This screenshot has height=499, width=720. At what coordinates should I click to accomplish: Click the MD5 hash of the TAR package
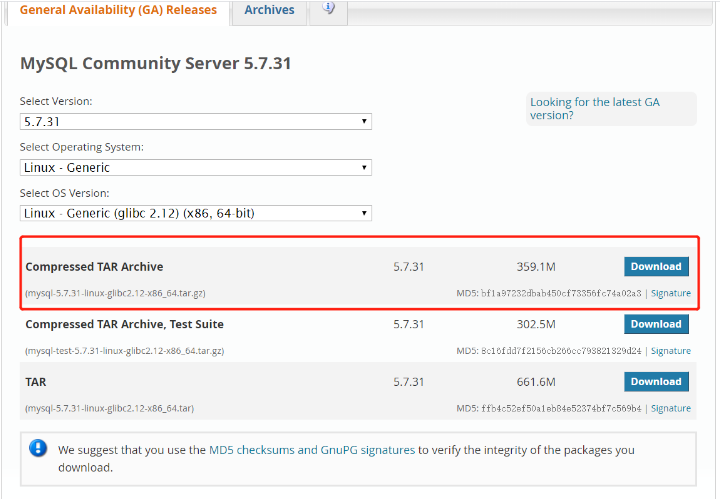click(x=561, y=408)
